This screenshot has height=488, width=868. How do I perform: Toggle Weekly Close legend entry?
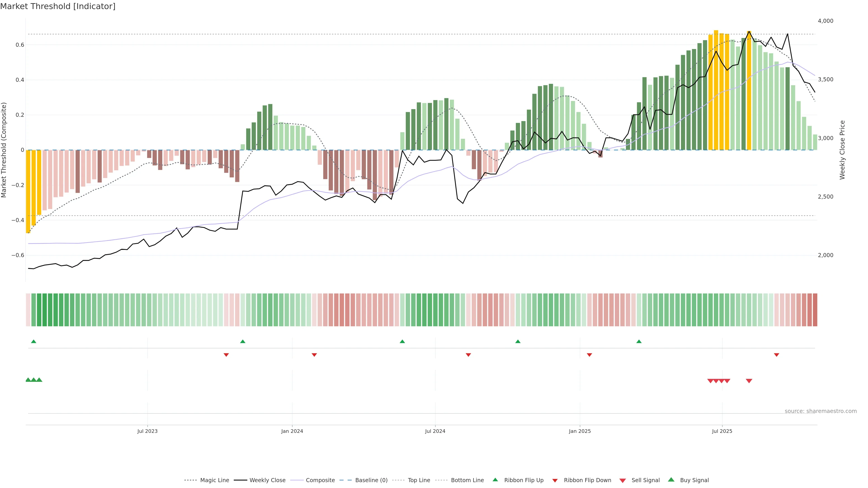pos(267,480)
